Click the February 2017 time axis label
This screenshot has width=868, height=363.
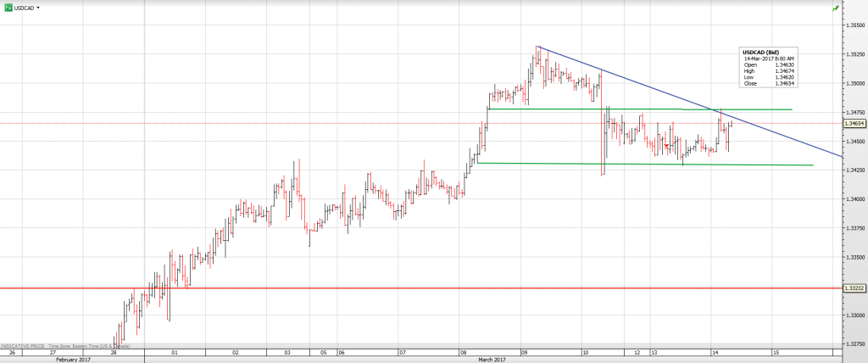[72, 359]
